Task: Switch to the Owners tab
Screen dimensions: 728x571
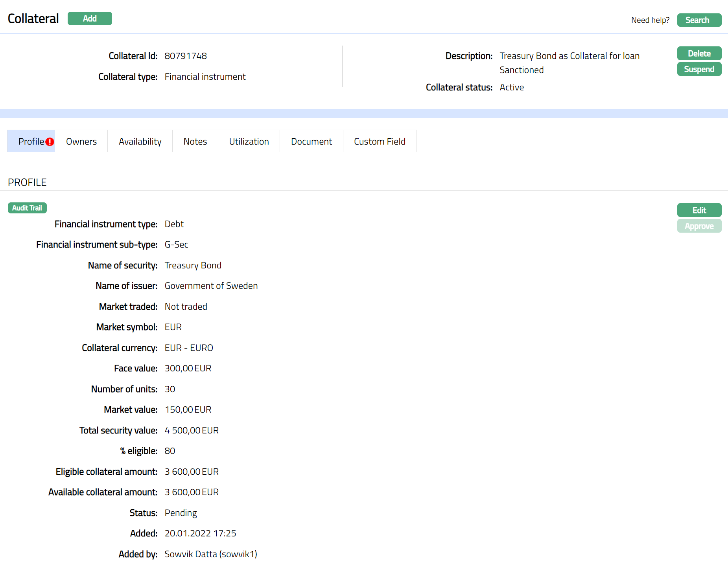Action: [81, 141]
